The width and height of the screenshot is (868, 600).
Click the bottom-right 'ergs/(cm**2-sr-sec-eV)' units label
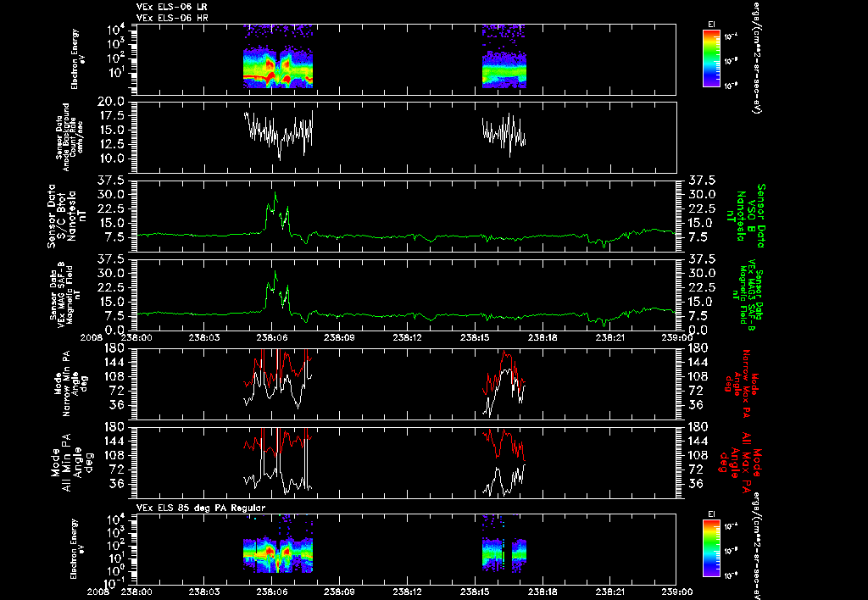point(756,547)
